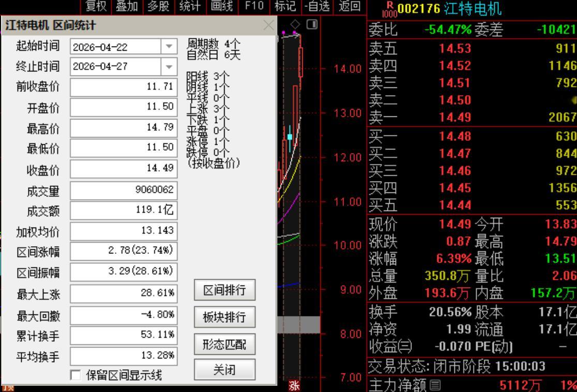This screenshot has width=577, height=392.
Task: Open F10 company info
Action: 254,6
